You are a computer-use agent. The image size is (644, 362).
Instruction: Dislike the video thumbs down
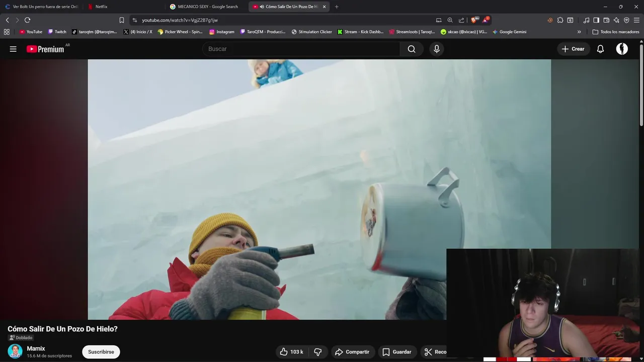click(318, 352)
